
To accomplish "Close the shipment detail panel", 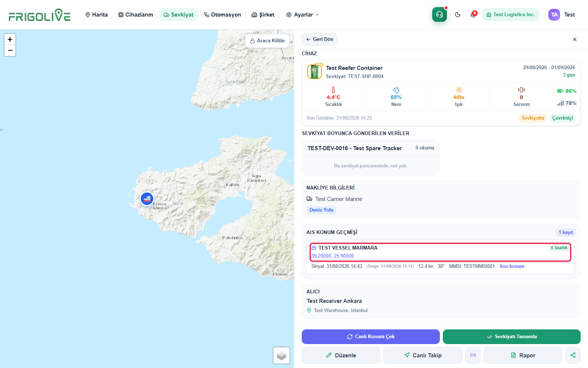I will (575, 39).
